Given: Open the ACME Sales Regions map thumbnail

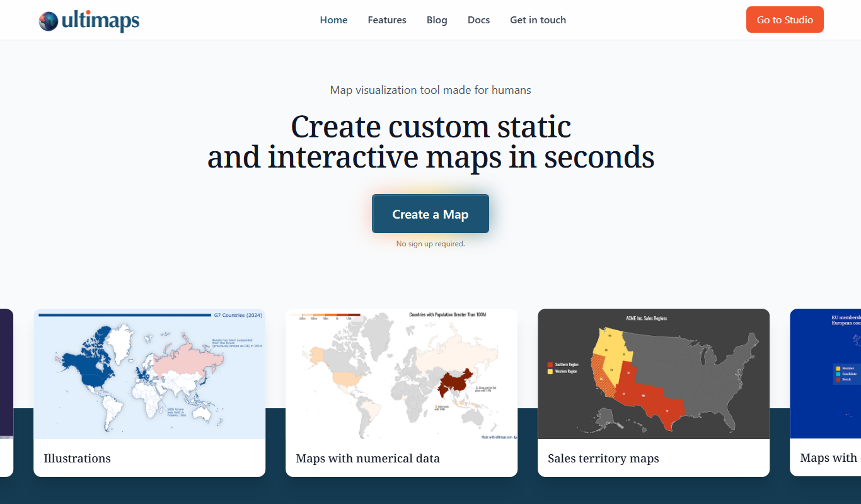Looking at the screenshot, I should tap(654, 374).
